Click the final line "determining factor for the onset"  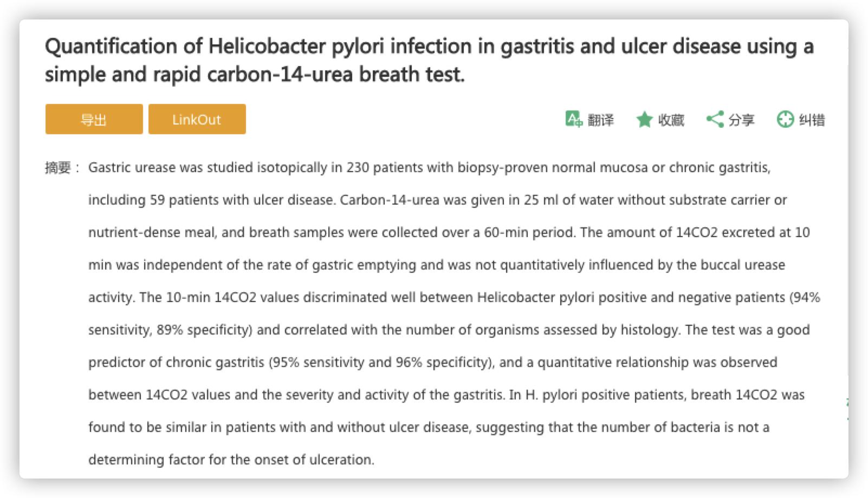pos(231,460)
